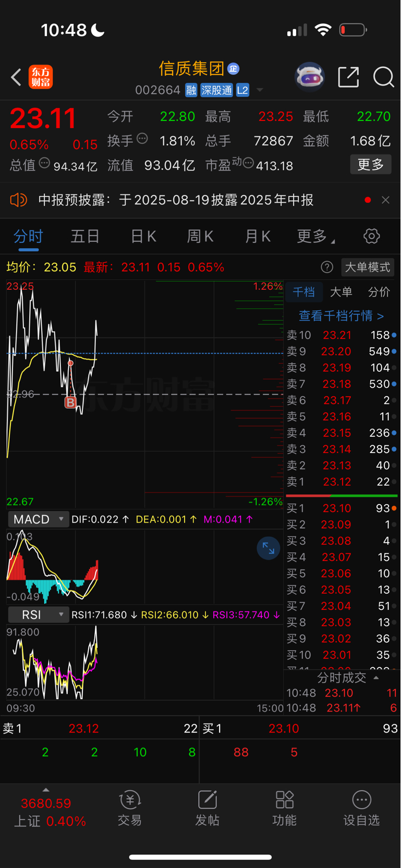Viewport: 401px width, 868px height.
Task: Tap the 深股通 badge
Action: pos(216,90)
